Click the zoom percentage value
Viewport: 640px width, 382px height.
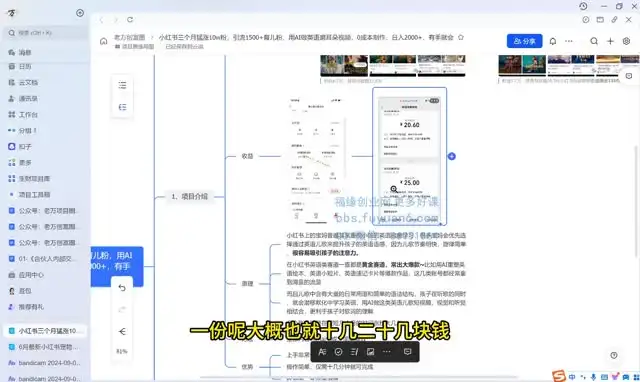coord(122,351)
